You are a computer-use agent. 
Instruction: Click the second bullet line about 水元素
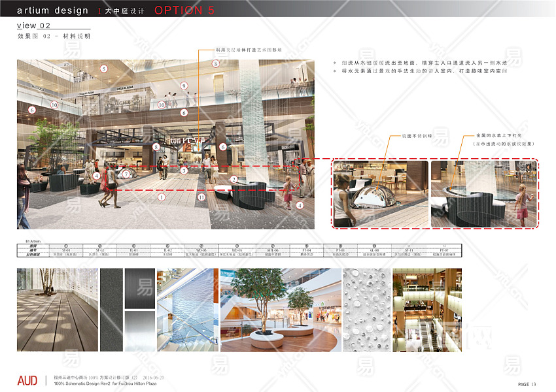pyautogui.click(x=424, y=71)
